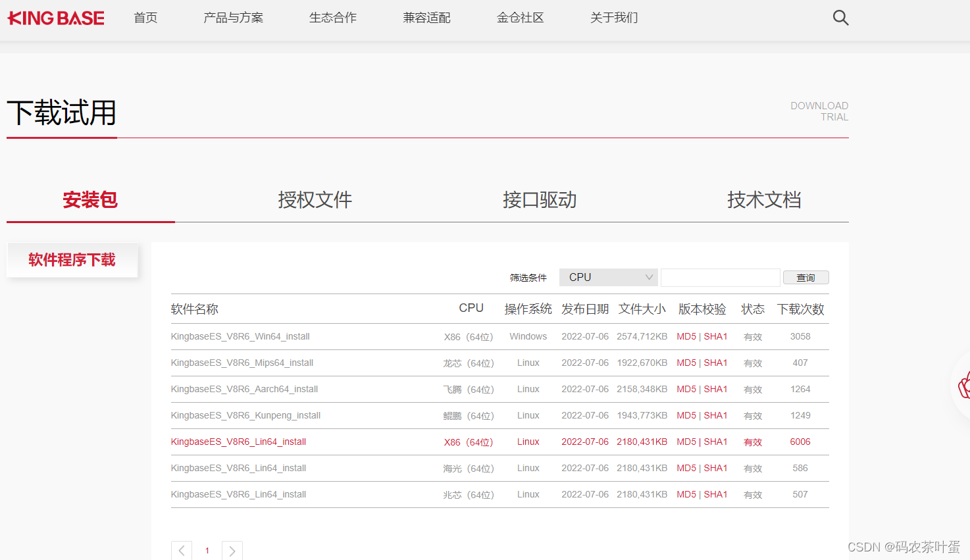Switch to 安装包 tab
The width and height of the screenshot is (970, 560).
(x=90, y=200)
